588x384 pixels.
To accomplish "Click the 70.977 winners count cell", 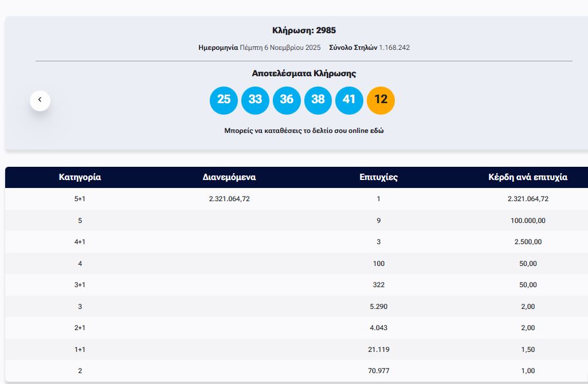I will pyautogui.click(x=378, y=371).
